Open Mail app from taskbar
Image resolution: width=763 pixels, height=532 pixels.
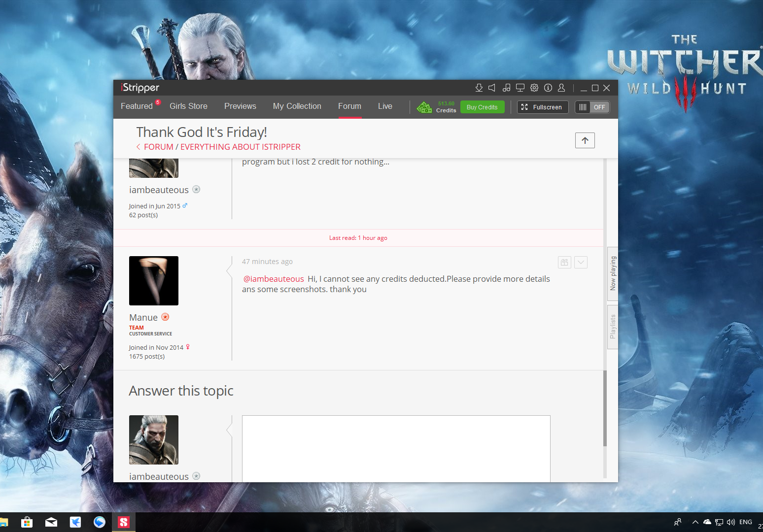coord(51,522)
